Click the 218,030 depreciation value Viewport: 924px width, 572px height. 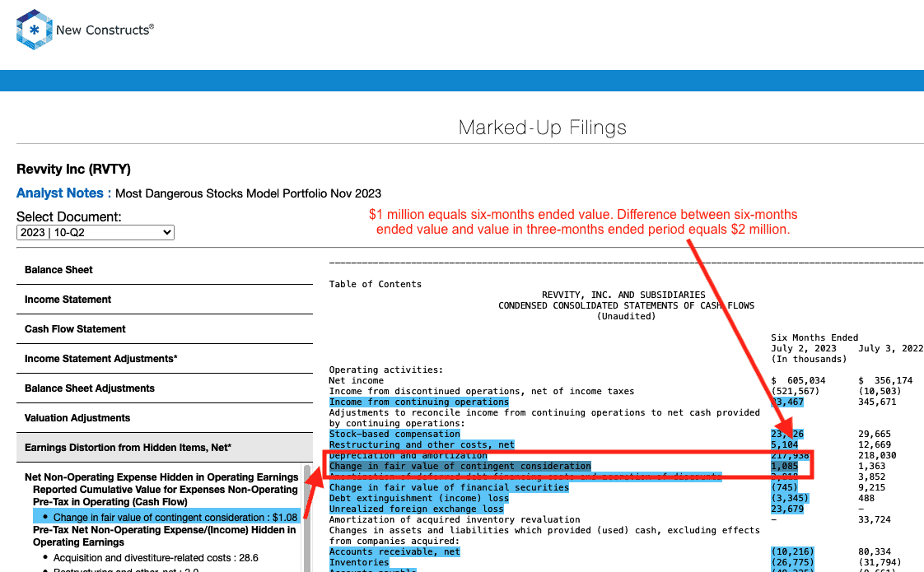pos(877,455)
